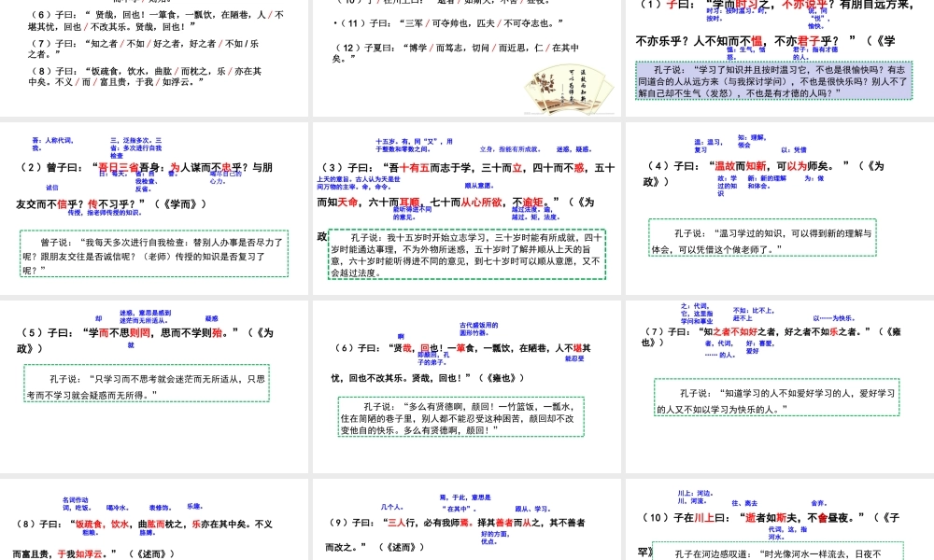
Task: Click translation box 多么有贤德啊，颜回
Action: [461, 416]
